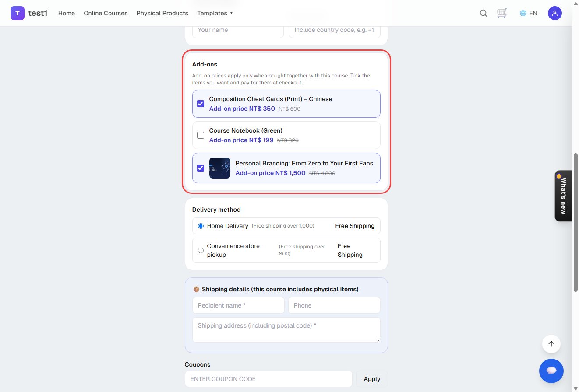Open the What's new side tab
The width and height of the screenshot is (579, 392).
(x=563, y=196)
